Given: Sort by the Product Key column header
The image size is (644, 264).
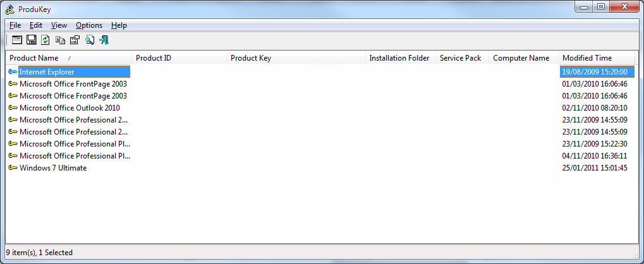Looking at the screenshot, I should (x=296, y=58).
